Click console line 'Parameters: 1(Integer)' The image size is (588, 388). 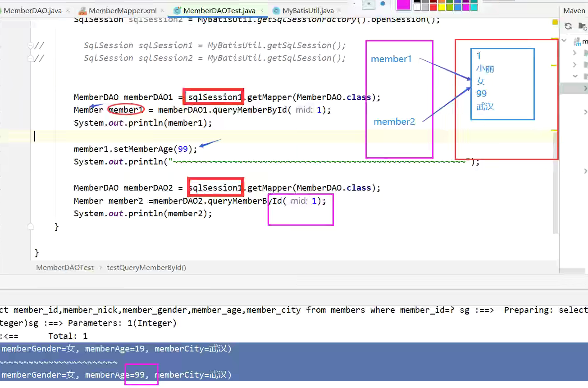coord(122,323)
